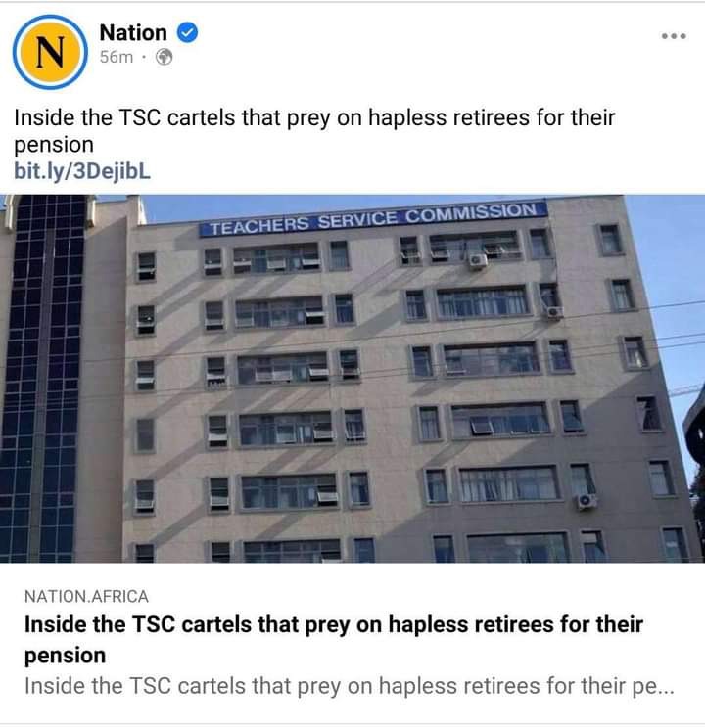The height and width of the screenshot is (728, 705).
Task: Click the Teachers Service Commission sign in photo
Action: click(373, 219)
